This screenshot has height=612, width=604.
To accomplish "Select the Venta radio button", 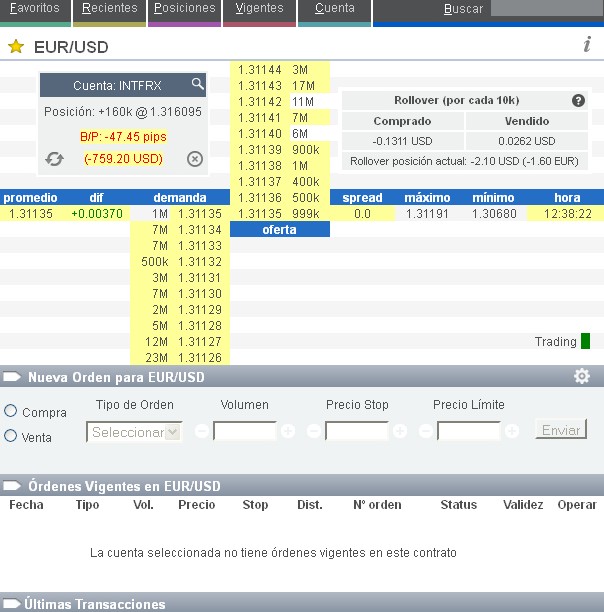I will (11, 436).
